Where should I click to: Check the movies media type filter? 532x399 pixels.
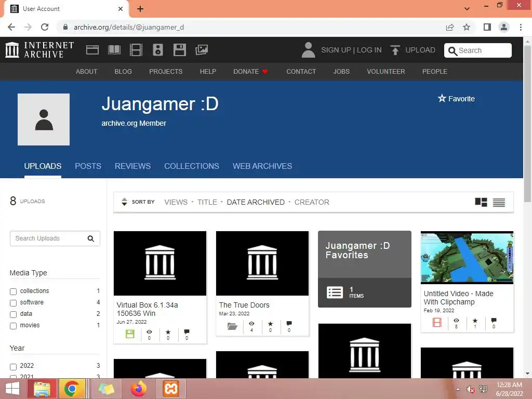click(x=13, y=326)
